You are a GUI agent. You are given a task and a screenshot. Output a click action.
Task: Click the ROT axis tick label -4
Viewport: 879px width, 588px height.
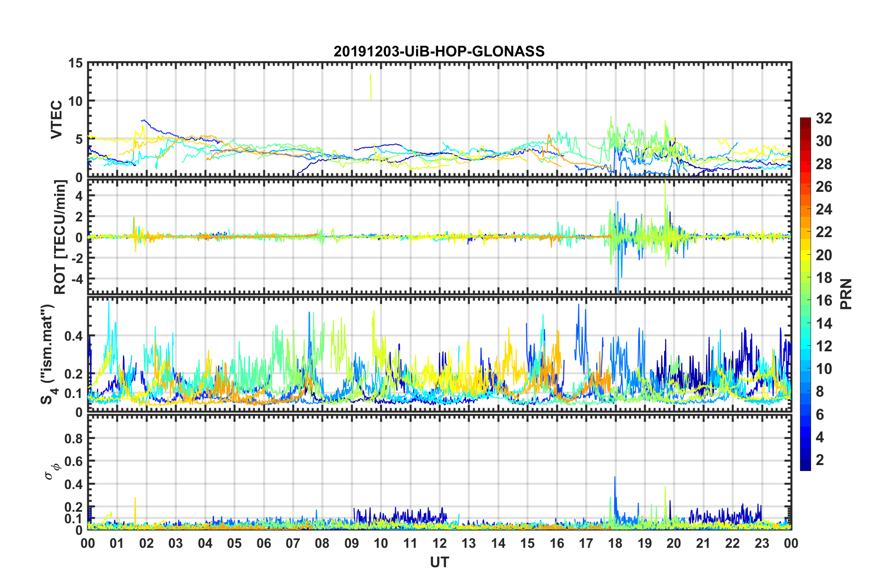click(x=77, y=279)
